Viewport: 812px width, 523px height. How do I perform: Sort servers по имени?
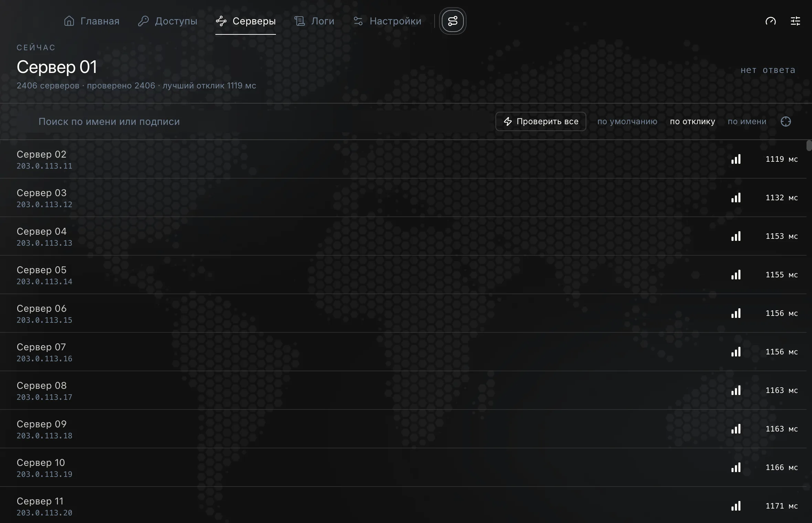point(747,121)
